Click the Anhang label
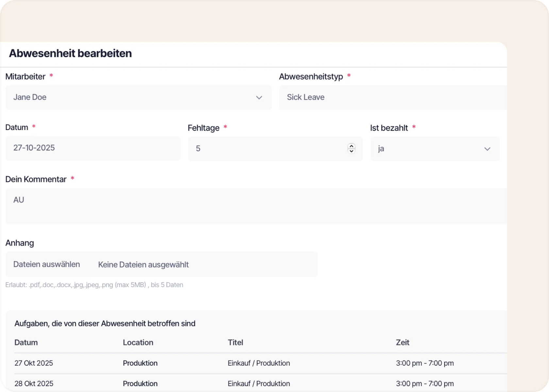Image resolution: width=549 pixels, height=392 pixels. tap(20, 243)
